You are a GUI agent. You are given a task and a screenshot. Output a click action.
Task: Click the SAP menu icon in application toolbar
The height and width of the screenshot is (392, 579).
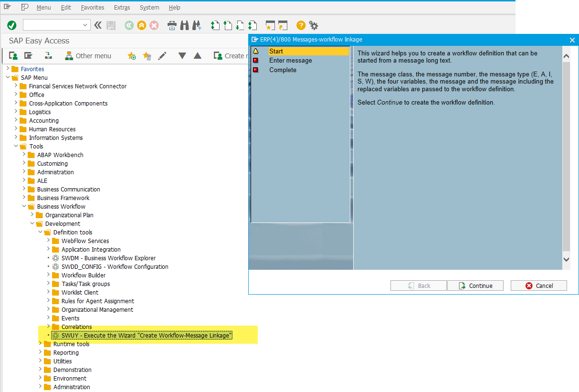point(28,56)
